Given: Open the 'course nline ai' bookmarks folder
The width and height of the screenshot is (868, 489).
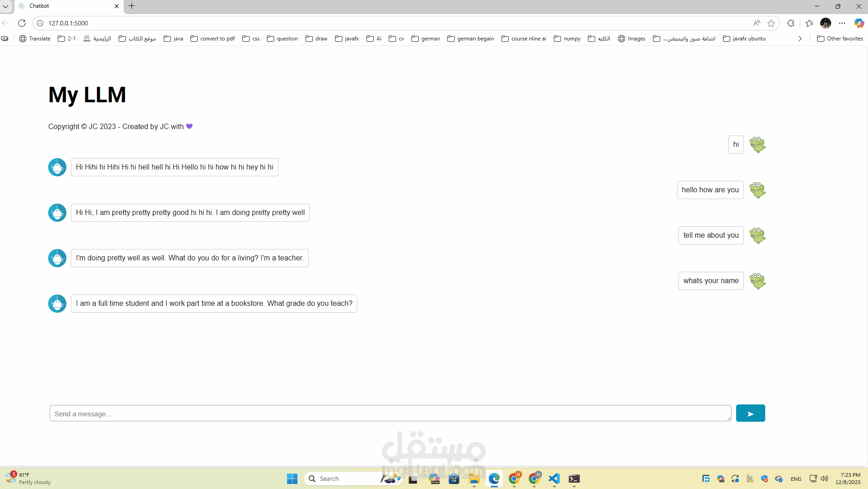Looking at the screenshot, I should [524, 39].
